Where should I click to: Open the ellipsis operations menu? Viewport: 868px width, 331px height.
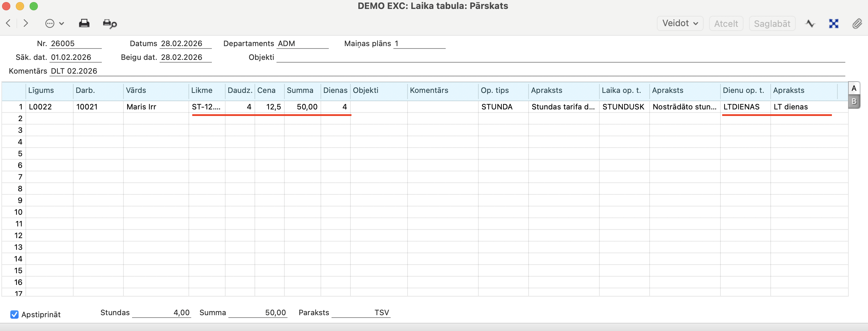tap(54, 23)
